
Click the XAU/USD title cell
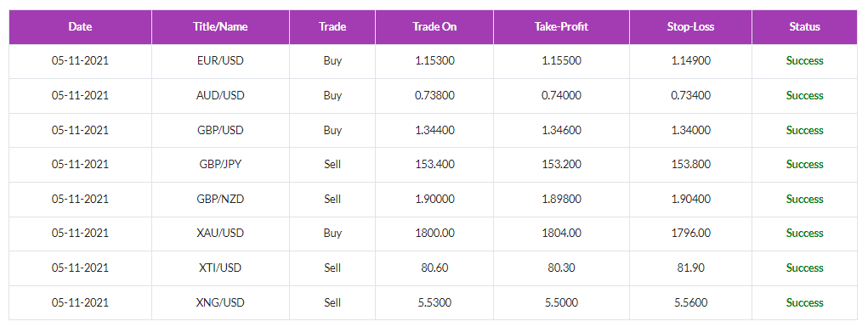point(220,233)
